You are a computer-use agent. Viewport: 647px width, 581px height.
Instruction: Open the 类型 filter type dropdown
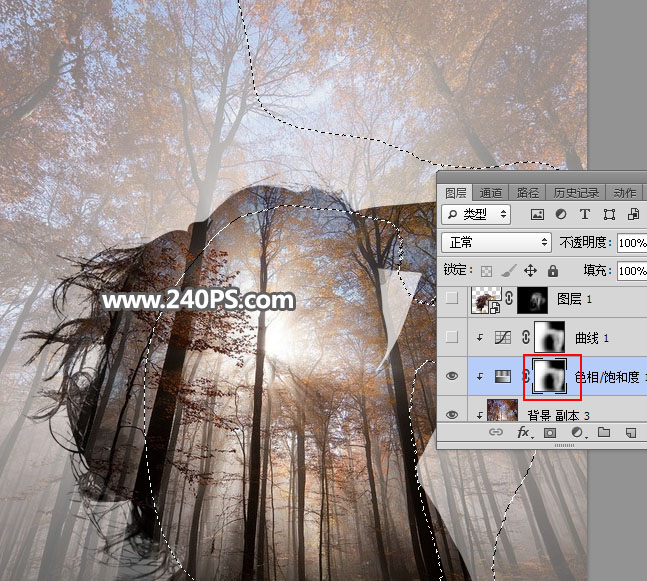click(476, 214)
